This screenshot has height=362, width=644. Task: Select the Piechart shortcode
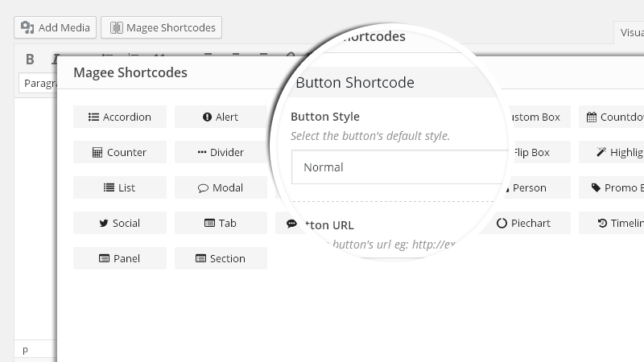pos(525,223)
